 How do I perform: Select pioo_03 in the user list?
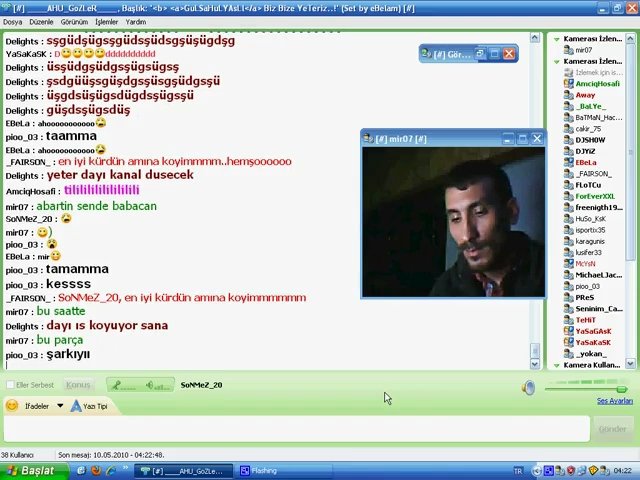coord(587,287)
